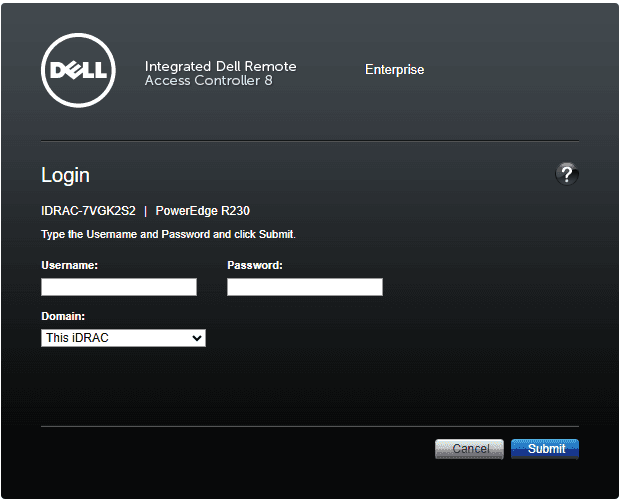The image size is (621, 499).
Task: Focus the Password text field
Action: pos(305,287)
